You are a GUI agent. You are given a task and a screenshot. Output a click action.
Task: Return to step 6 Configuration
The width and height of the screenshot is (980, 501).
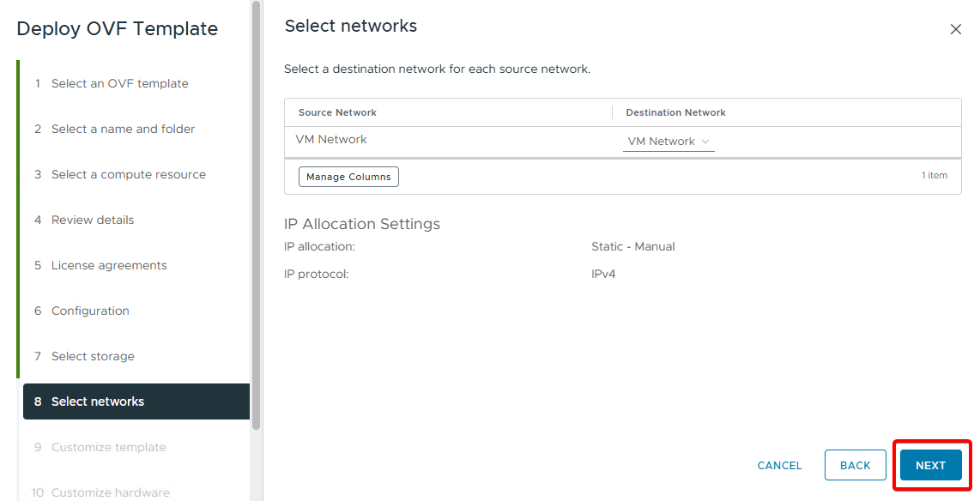pyautogui.click(x=90, y=311)
